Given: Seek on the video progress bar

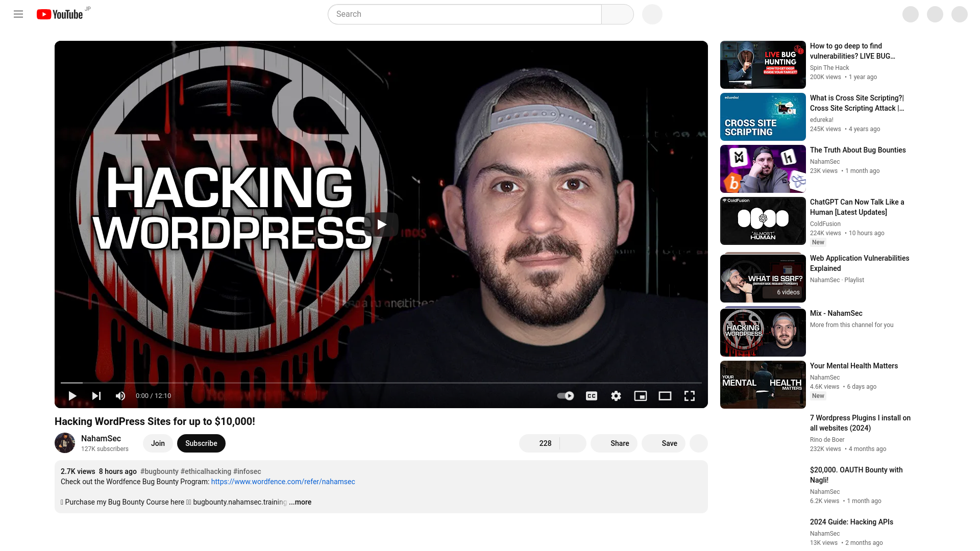Looking at the screenshot, I should tap(381, 383).
